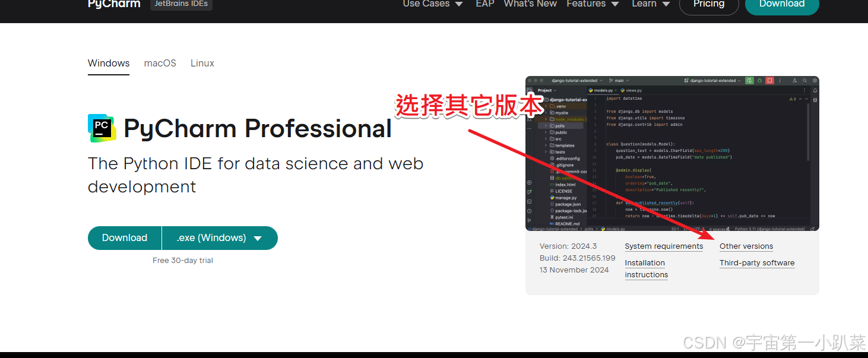Image resolution: width=868 pixels, height=358 pixels.
Task: Open What's New in navigation
Action: point(530,4)
